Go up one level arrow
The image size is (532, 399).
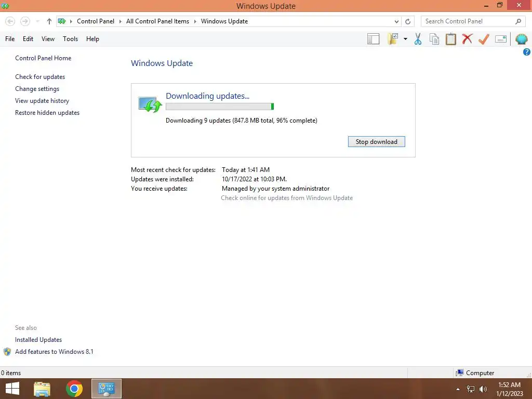click(x=49, y=21)
